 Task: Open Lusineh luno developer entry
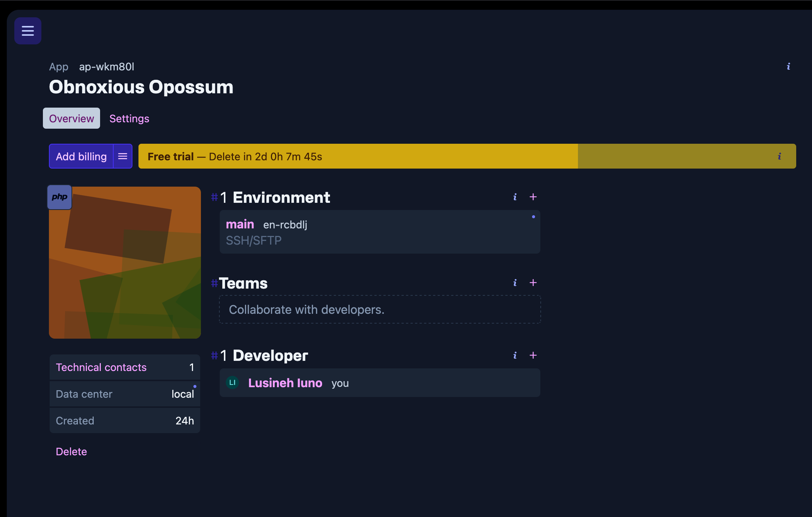tap(285, 383)
